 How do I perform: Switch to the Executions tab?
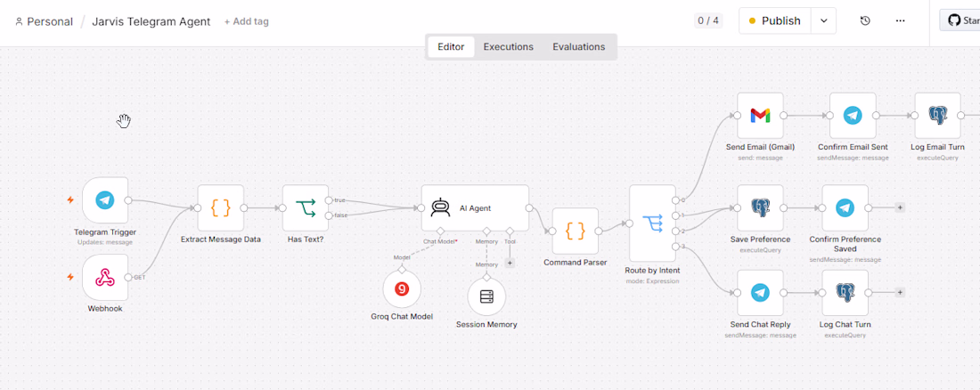coord(508,47)
